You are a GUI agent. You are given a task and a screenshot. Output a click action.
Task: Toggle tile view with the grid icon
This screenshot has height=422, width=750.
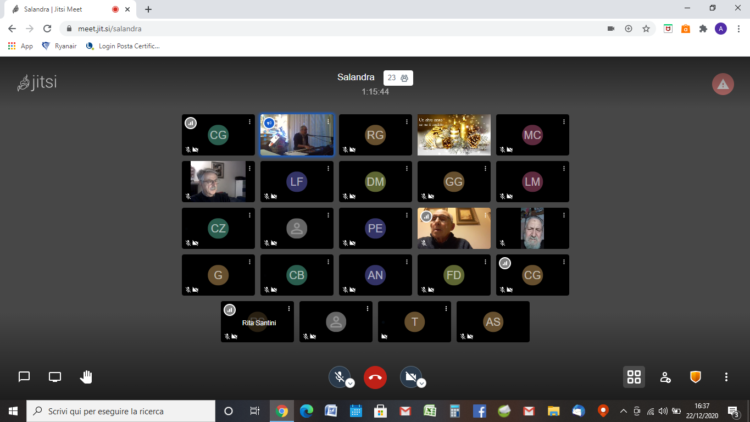[x=634, y=377]
